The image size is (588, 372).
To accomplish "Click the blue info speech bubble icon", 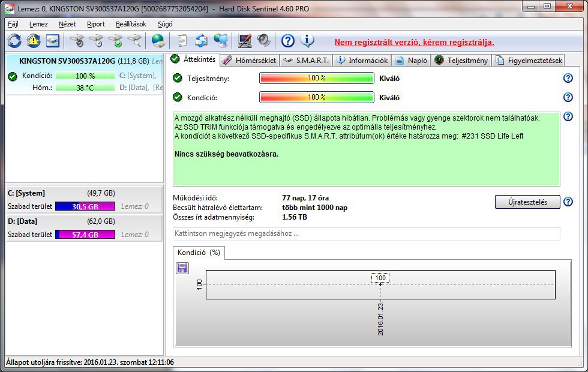I will (307, 41).
